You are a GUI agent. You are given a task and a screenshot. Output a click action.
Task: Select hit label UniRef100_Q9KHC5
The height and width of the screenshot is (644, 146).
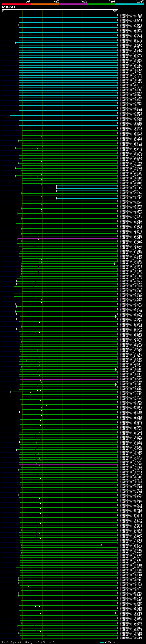[131, 268]
